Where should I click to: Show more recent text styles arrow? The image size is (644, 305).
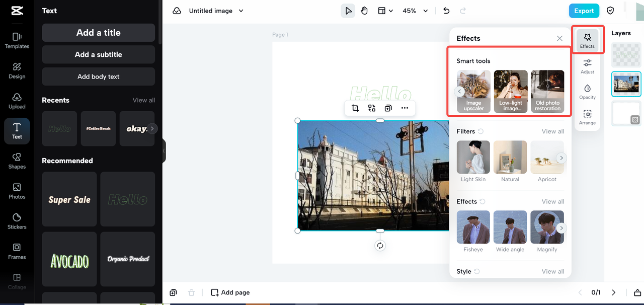[x=152, y=128]
